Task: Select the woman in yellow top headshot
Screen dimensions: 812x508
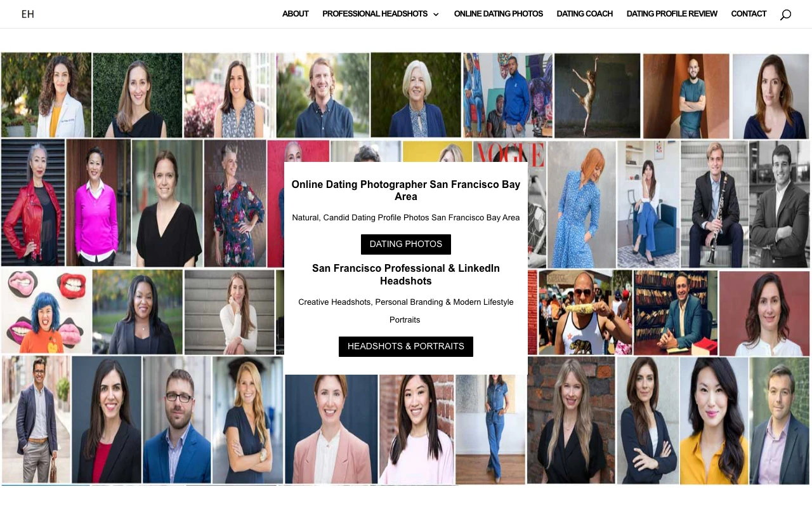Action: pos(714,420)
